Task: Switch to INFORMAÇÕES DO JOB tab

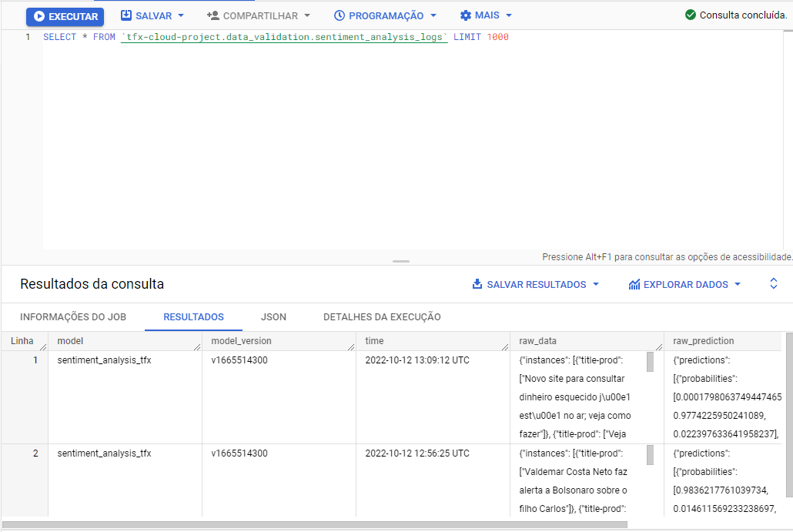Action: [73, 317]
